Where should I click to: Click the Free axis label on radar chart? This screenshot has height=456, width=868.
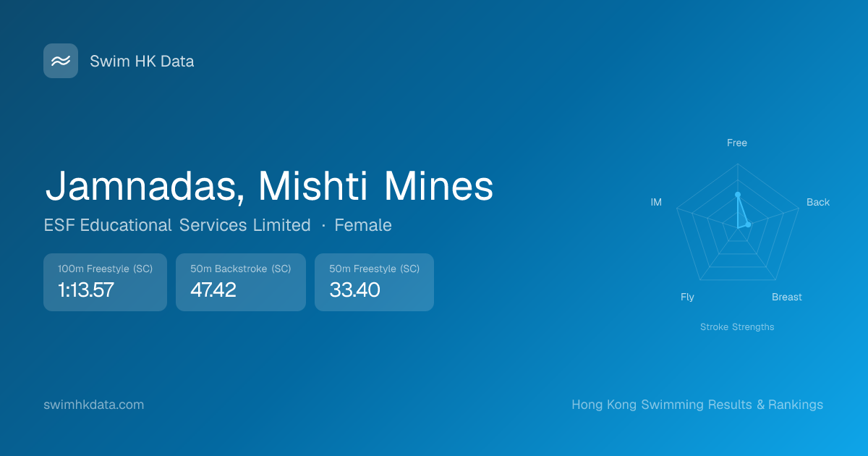click(737, 143)
